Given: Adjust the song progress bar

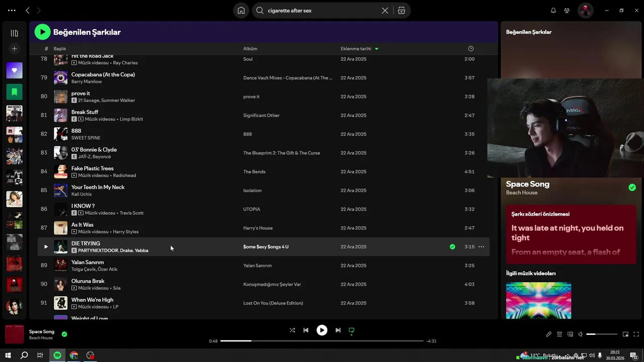Looking at the screenshot, I should pyautogui.click(x=322, y=341).
